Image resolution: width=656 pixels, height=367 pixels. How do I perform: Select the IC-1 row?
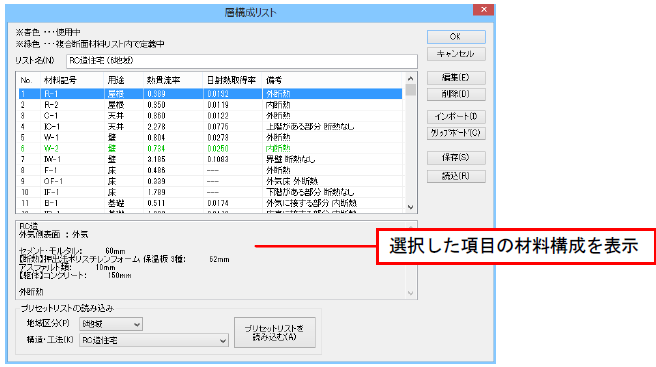(x=210, y=126)
